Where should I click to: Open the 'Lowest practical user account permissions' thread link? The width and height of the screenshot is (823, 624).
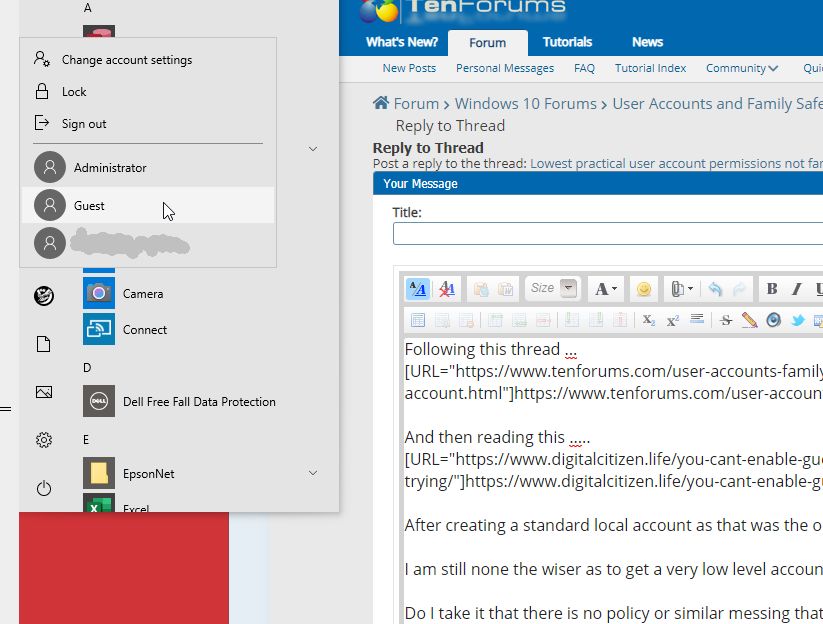pyautogui.click(x=677, y=164)
